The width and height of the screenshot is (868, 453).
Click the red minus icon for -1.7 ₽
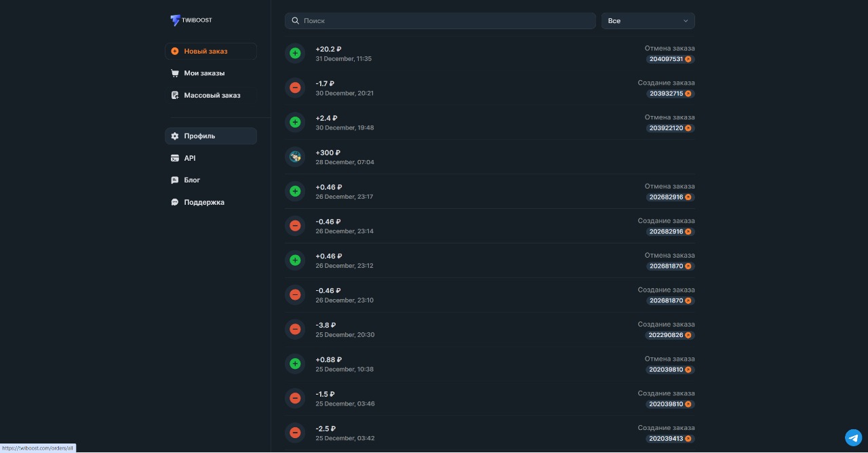click(295, 87)
